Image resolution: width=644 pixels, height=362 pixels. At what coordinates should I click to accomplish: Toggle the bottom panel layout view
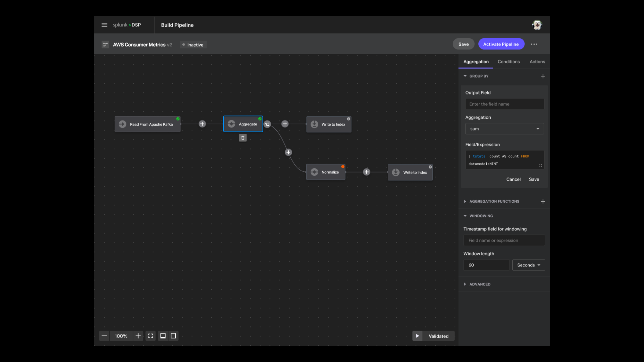tap(163, 336)
